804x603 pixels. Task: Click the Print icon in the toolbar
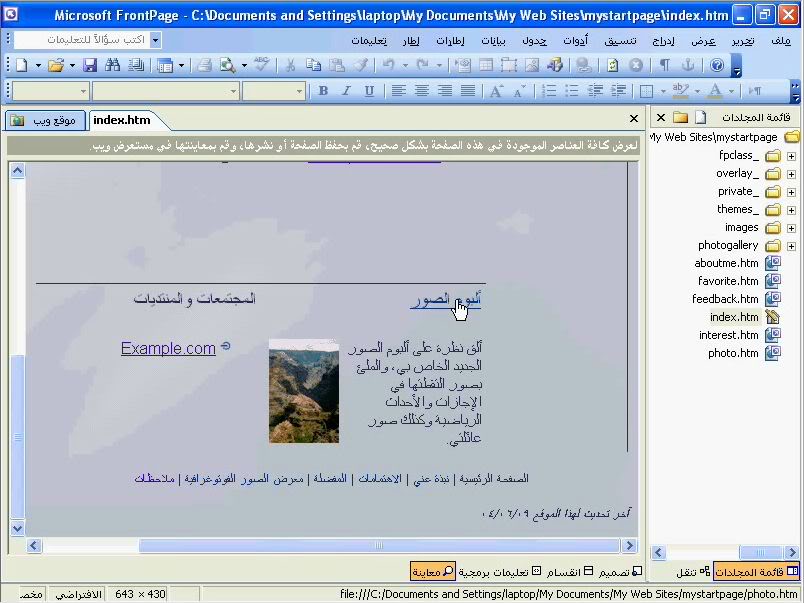coord(204,65)
